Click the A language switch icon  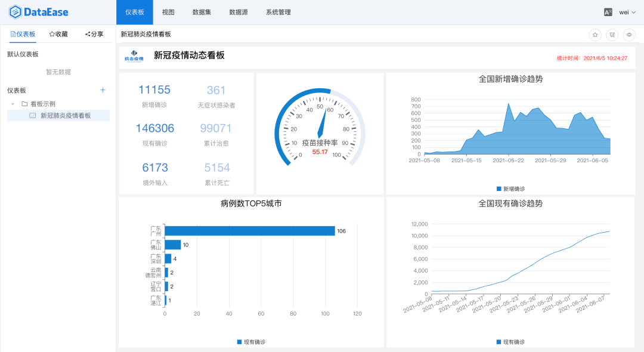pyautogui.click(x=608, y=12)
